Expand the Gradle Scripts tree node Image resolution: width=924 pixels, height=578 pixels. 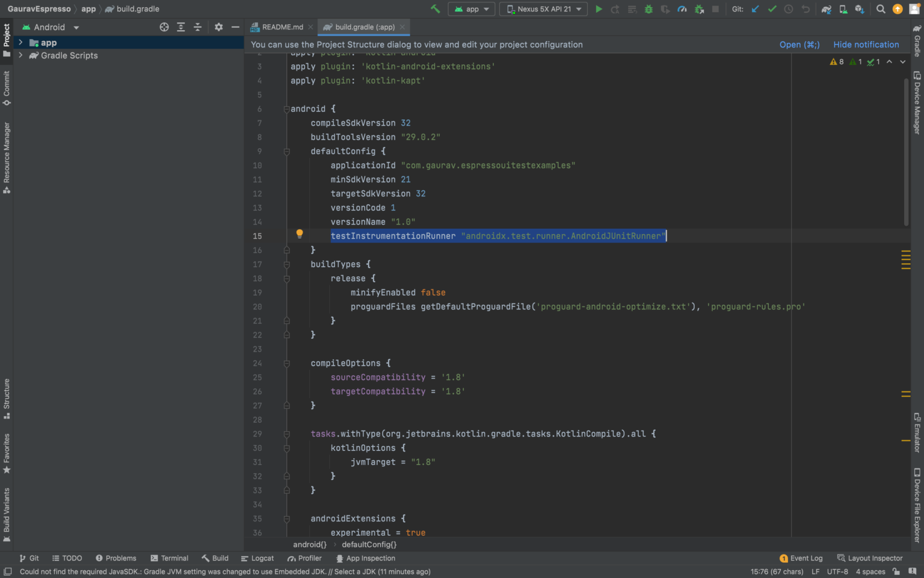pyautogui.click(x=20, y=55)
